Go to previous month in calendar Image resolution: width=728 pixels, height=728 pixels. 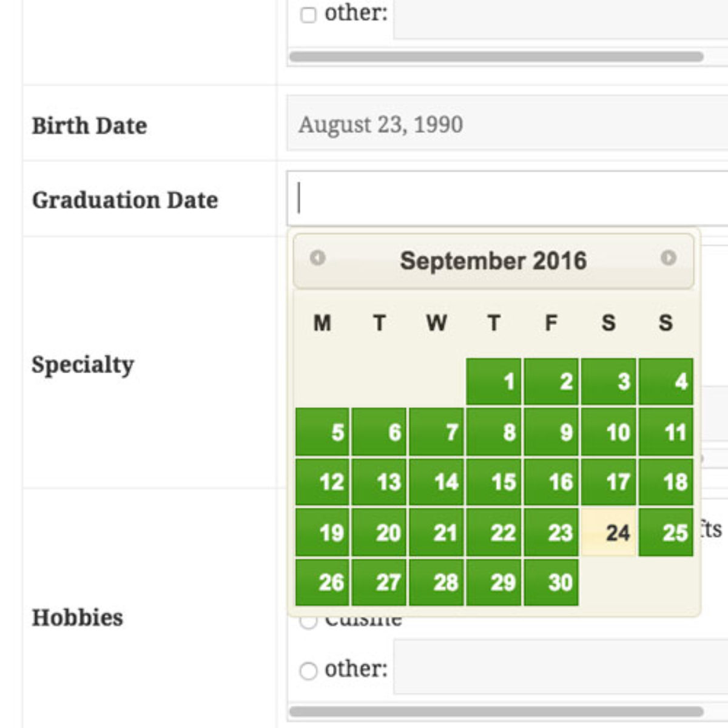tap(317, 258)
